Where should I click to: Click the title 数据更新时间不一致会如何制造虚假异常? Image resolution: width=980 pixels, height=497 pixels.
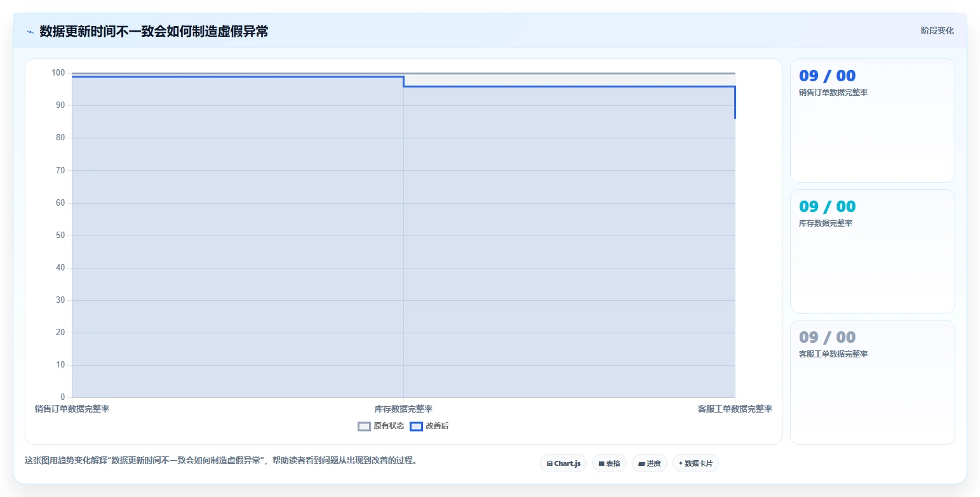154,31
